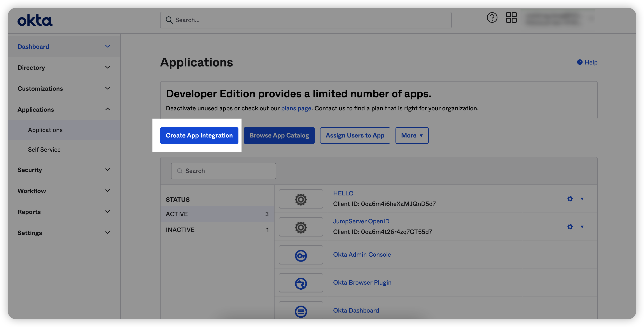This screenshot has width=644, height=327.
Task: Click the gear icon for HELLO app
Action: pyautogui.click(x=570, y=199)
